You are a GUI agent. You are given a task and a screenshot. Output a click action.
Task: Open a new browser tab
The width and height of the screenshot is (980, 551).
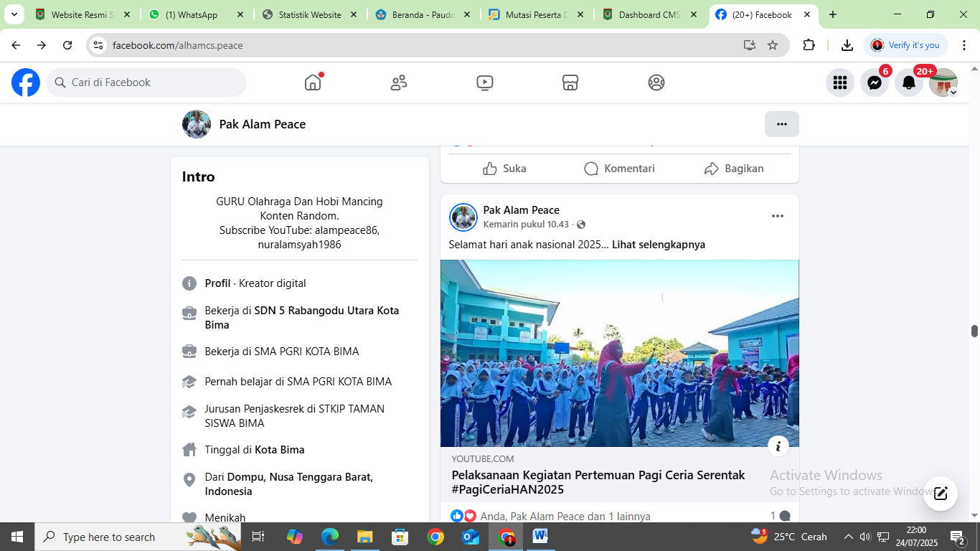[x=833, y=14]
